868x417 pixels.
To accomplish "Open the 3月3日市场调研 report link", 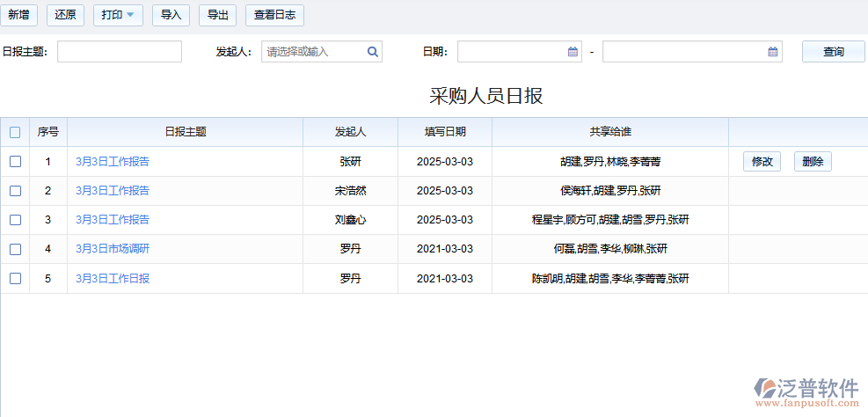I will coord(113,249).
